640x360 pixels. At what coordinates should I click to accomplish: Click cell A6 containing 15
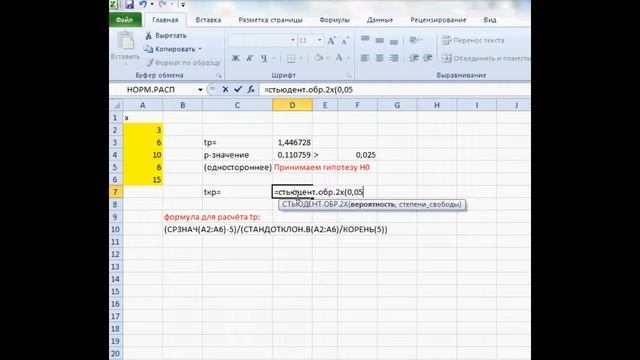tap(143, 180)
